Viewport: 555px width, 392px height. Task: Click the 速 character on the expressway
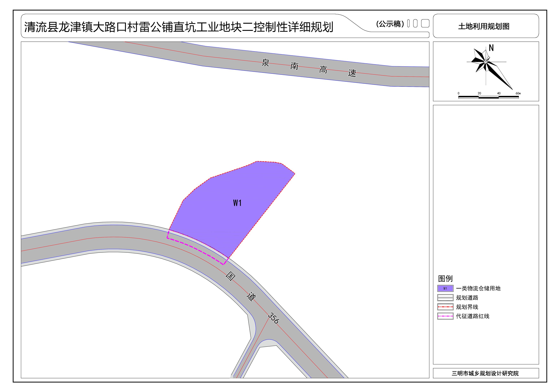click(352, 73)
